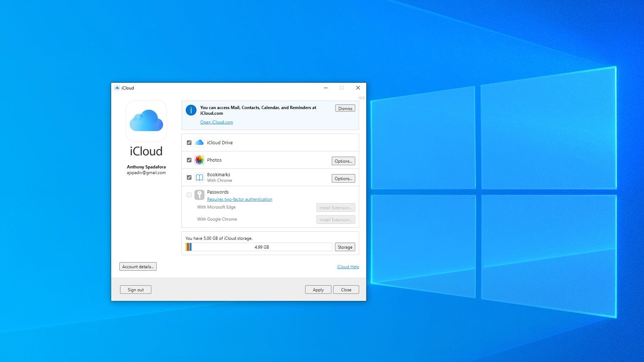This screenshot has width=644, height=362.
Task: Click the Close button at bottom right
Action: point(346,290)
